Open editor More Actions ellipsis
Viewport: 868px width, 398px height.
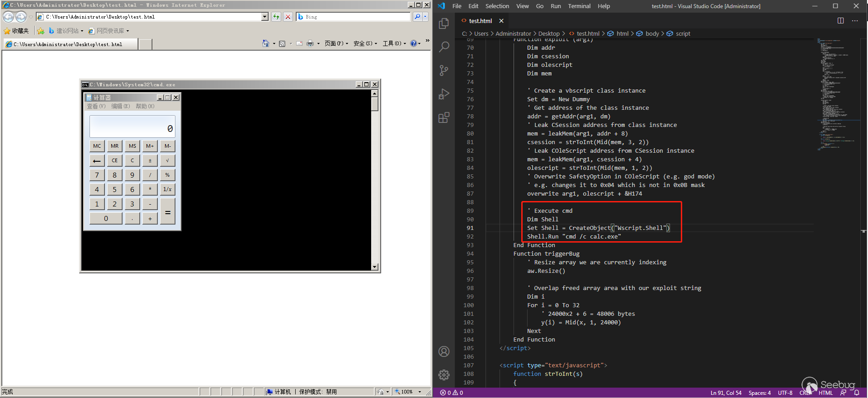(854, 21)
